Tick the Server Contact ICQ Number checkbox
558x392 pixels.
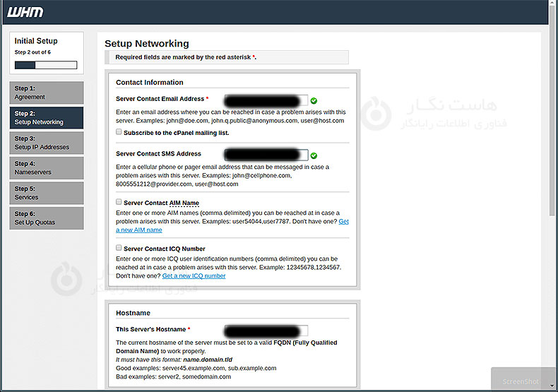tap(119, 249)
